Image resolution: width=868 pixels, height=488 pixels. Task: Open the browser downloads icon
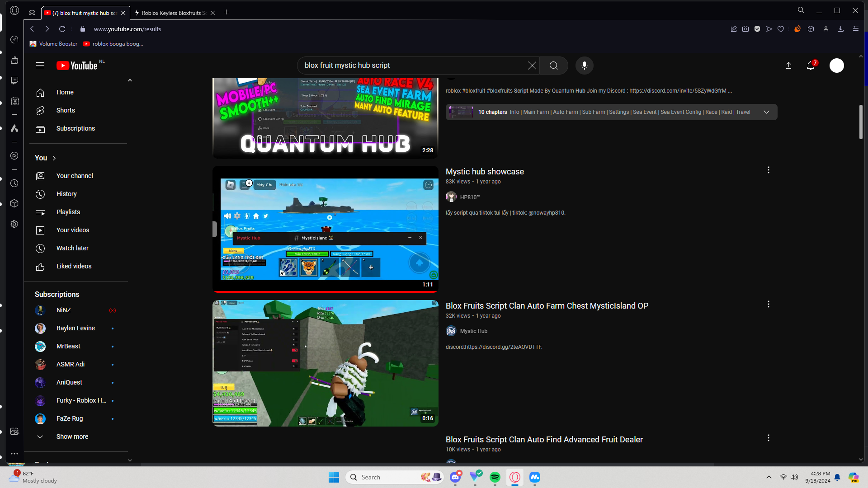[841, 29]
